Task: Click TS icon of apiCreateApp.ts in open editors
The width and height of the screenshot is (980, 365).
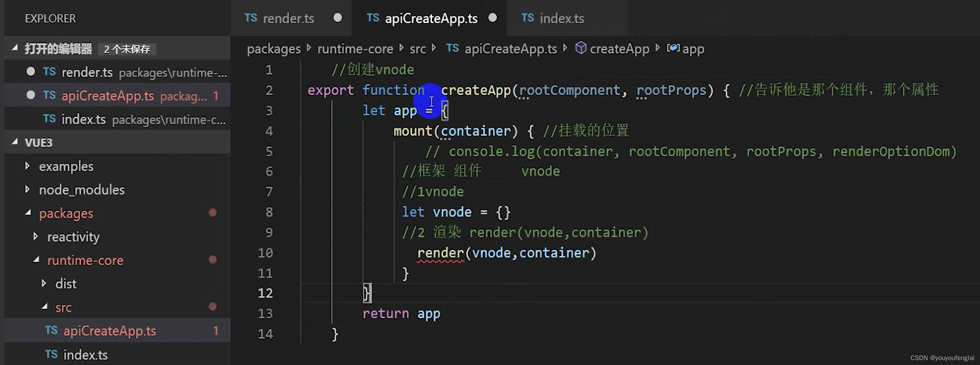Action: point(49,95)
